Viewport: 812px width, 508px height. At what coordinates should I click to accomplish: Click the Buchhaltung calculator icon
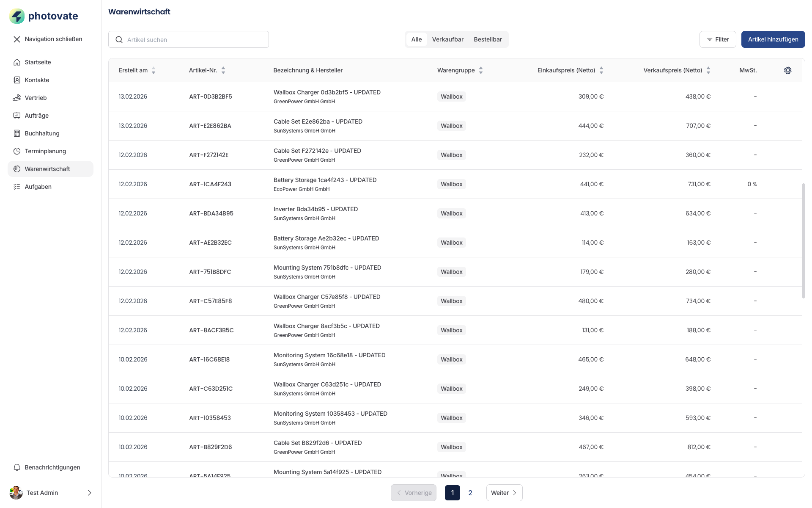(17, 133)
